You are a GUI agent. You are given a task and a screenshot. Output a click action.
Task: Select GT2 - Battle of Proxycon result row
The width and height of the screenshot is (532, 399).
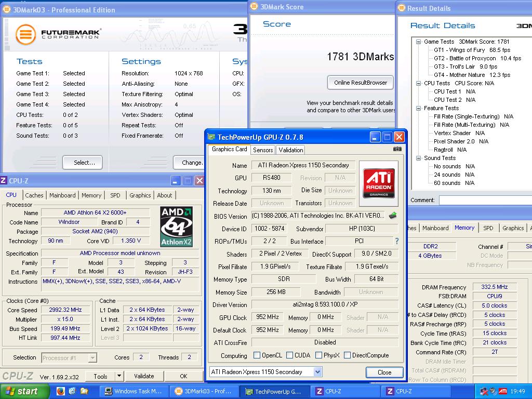point(477,58)
